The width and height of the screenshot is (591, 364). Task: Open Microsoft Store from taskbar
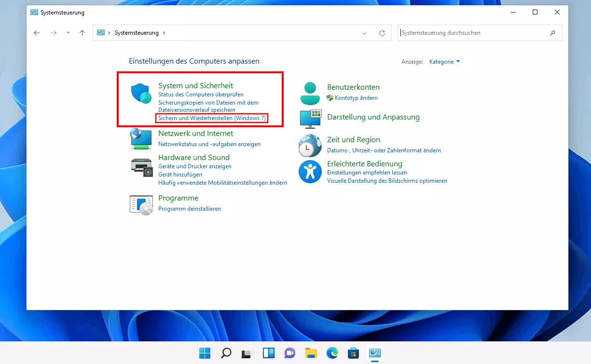tap(353, 353)
